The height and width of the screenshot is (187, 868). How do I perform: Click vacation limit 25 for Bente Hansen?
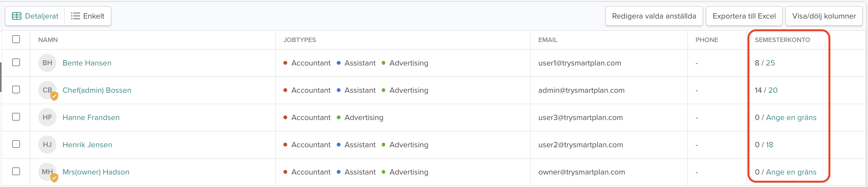770,63
